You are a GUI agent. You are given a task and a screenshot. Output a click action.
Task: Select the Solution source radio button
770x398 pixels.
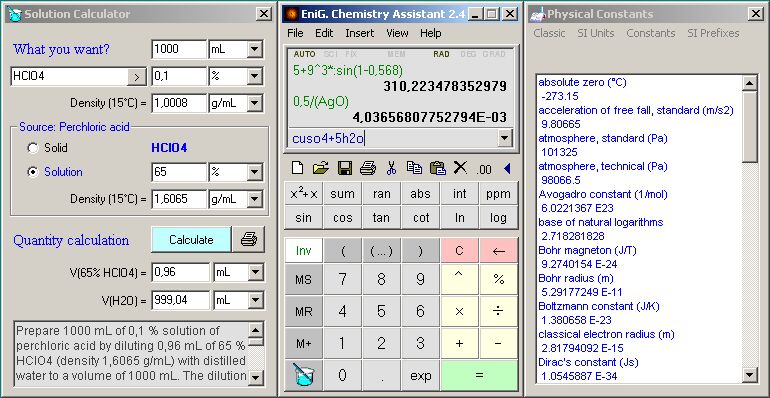click(x=33, y=172)
